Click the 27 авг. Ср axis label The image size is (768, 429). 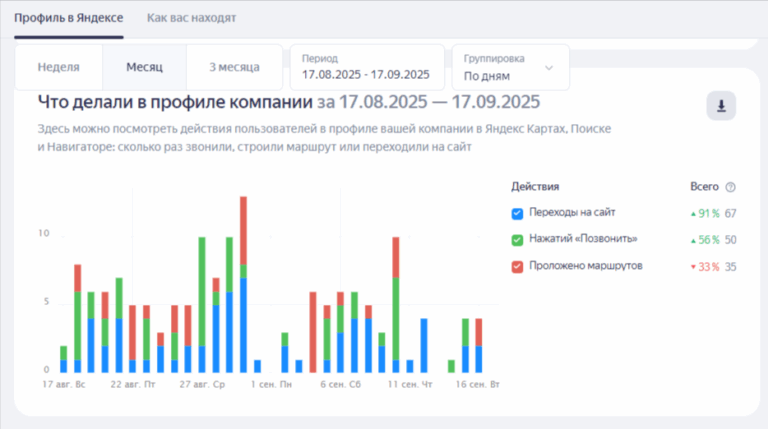pos(202,384)
